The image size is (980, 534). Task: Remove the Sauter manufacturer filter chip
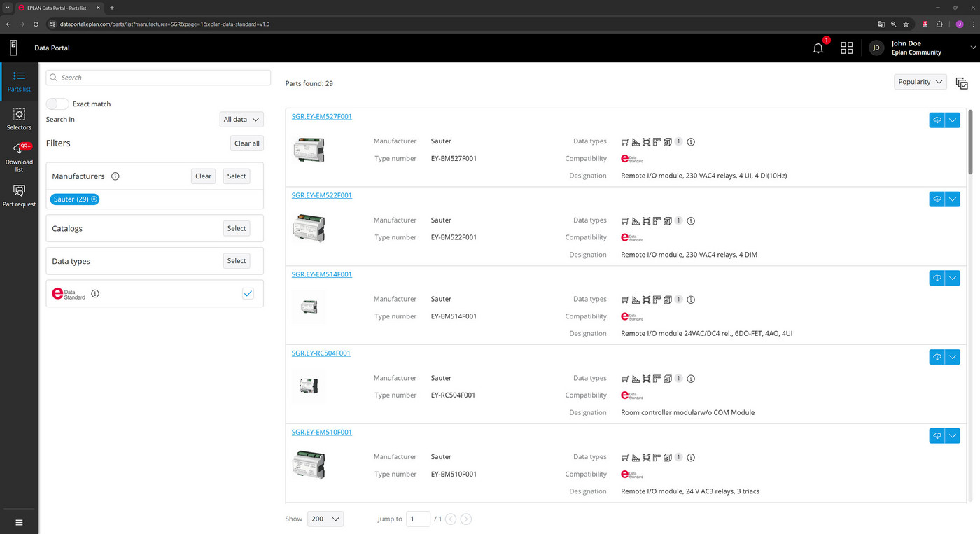[94, 199]
